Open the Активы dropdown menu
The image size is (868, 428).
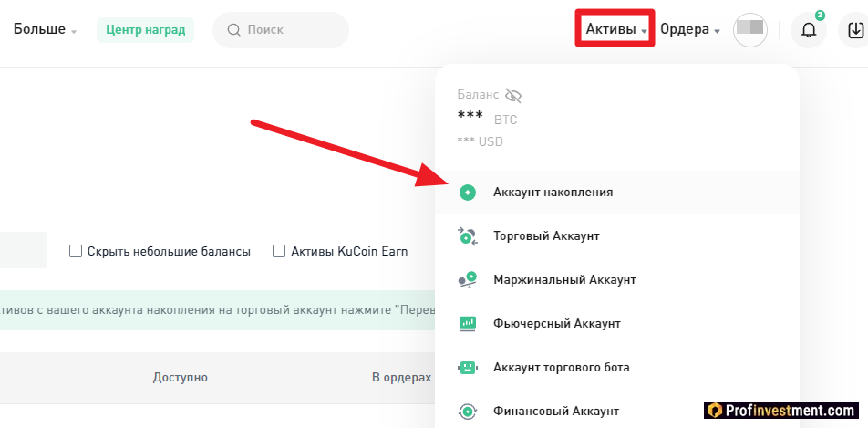[x=616, y=29]
